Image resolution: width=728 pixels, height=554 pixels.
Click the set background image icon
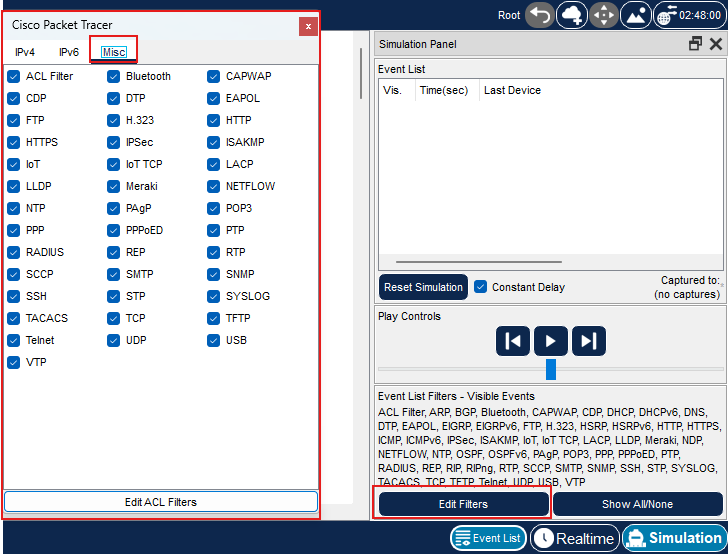tap(636, 15)
